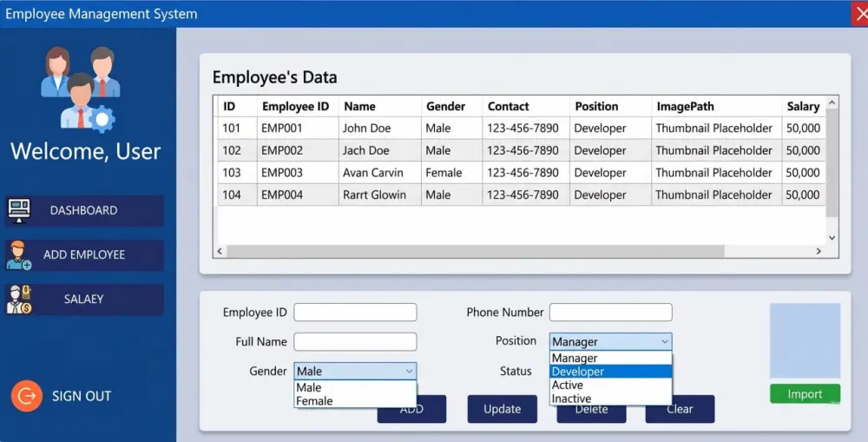Open the DASHBOARD menu item
868x442 pixels.
click(x=85, y=210)
